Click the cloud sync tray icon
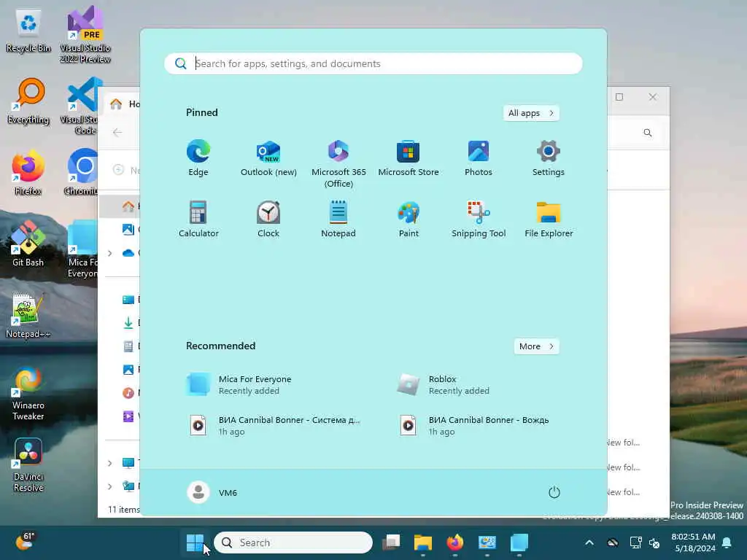 [613, 542]
